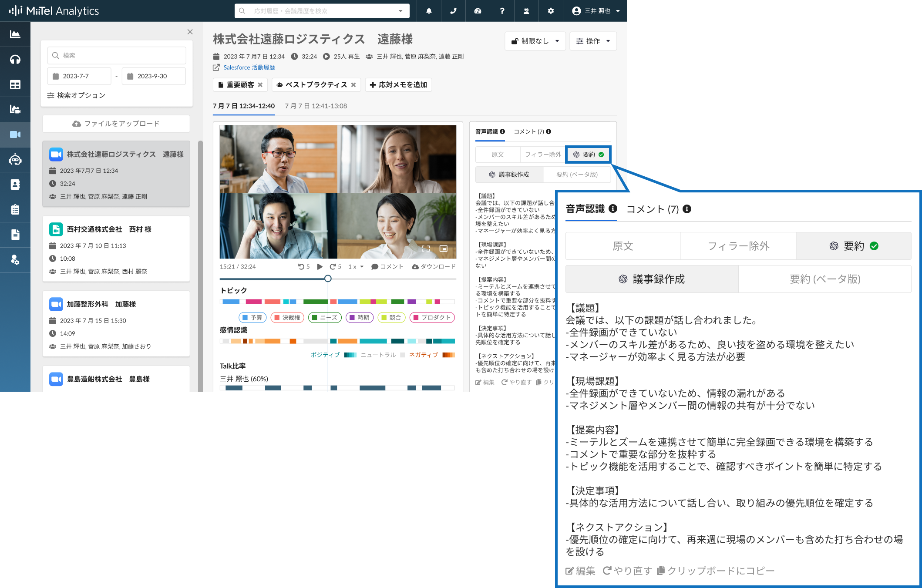Open the 制限なし dropdown

[x=535, y=41]
